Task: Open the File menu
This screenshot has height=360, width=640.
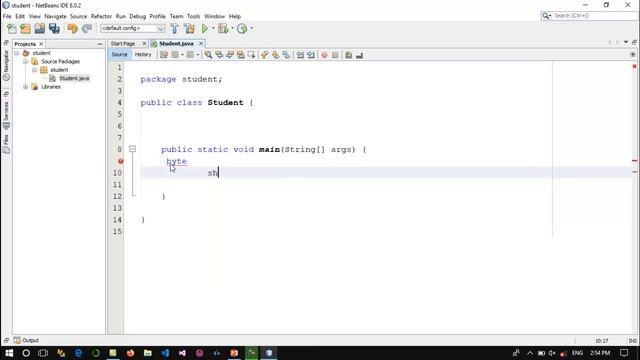Action: coord(7,16)
